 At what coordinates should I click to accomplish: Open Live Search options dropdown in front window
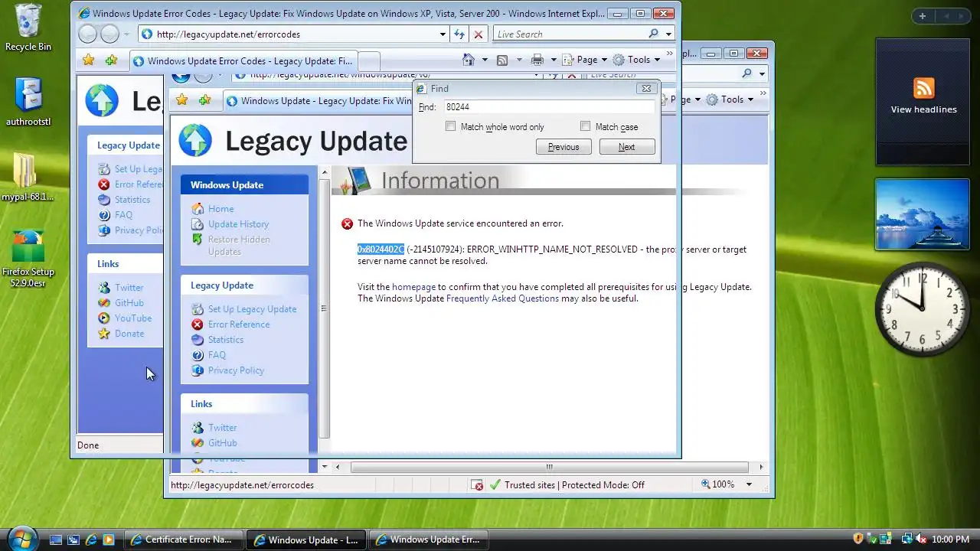[668, 34]
